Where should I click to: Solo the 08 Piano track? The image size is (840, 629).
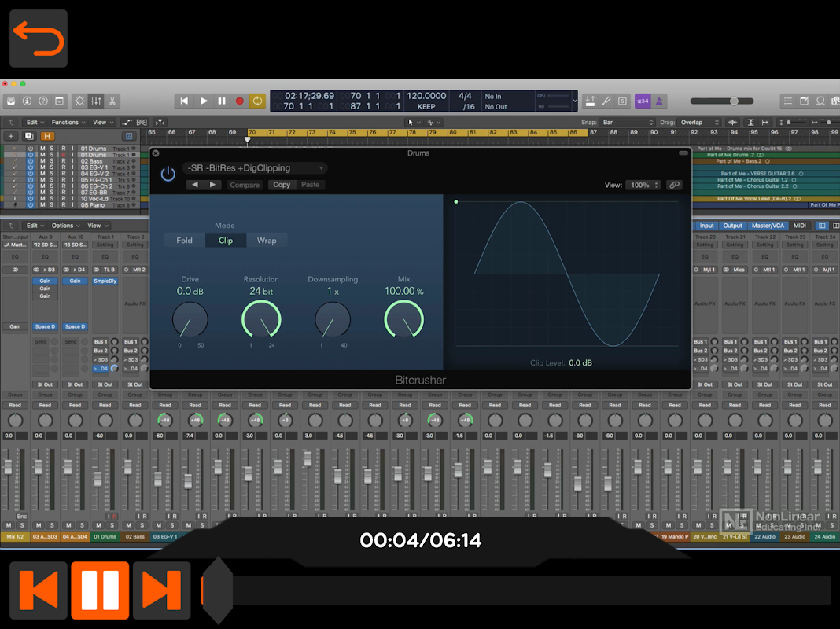[x=52, y=205]
